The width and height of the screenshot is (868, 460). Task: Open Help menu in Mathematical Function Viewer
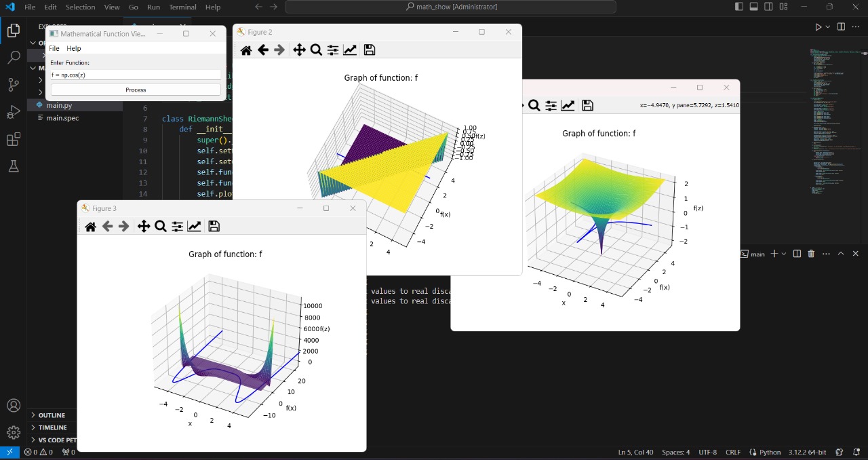[x=74, y=48]
